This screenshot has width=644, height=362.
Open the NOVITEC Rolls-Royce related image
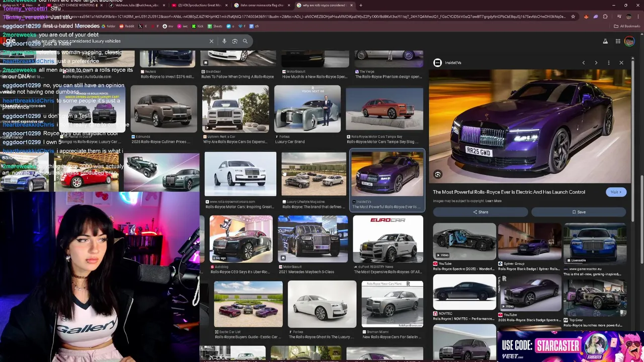point(464,298)
